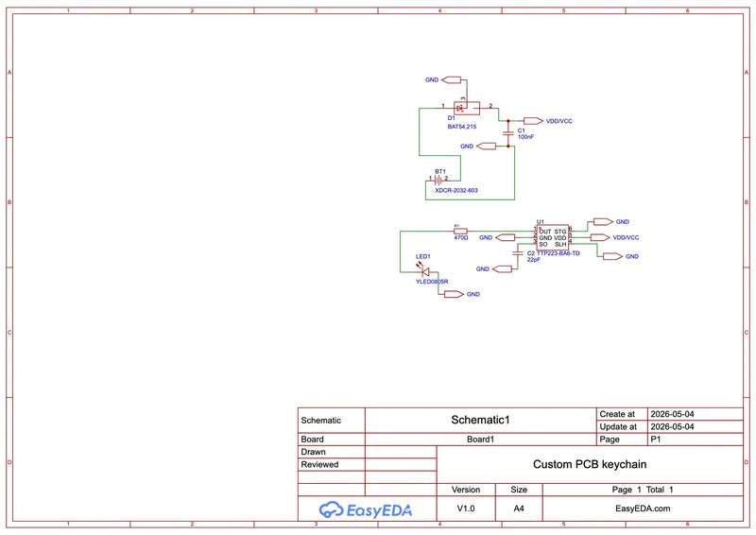Click the Board1 title block field
The height and width of the screenshot is (535, 756).
(x=480, y=439)
